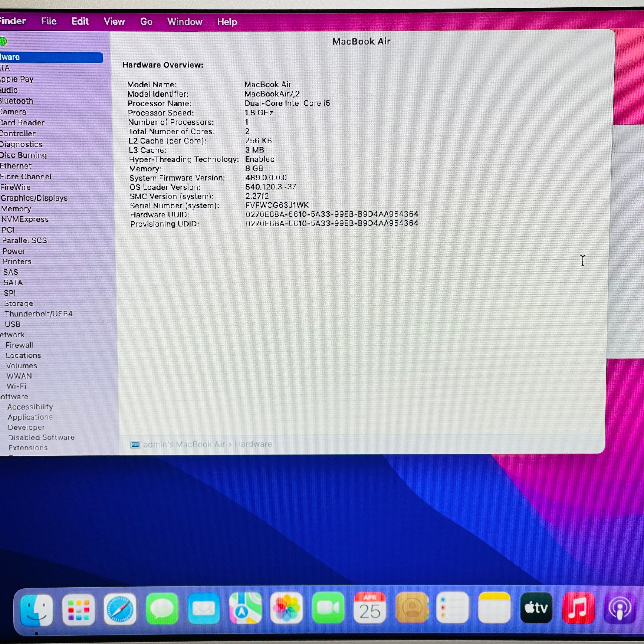
Task: Select Parallel SCSI in sidebar
Action: coord(25,240)
